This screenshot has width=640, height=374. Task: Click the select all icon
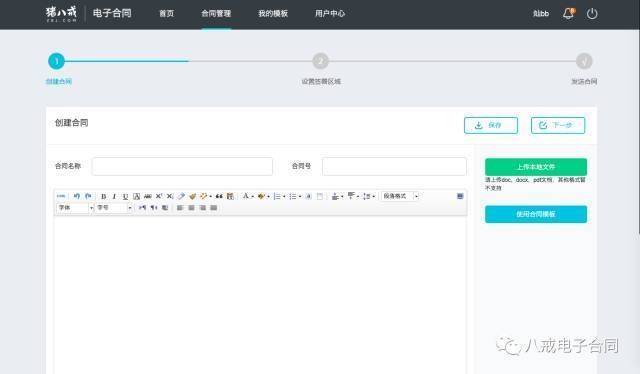click(x=309, y=196)
